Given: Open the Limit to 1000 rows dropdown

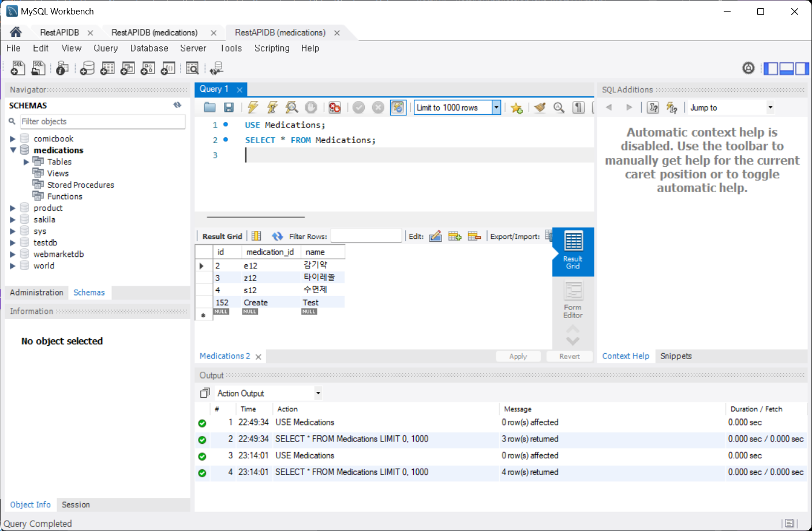Looking at the screenshot, I should click(x=496, y=107).
